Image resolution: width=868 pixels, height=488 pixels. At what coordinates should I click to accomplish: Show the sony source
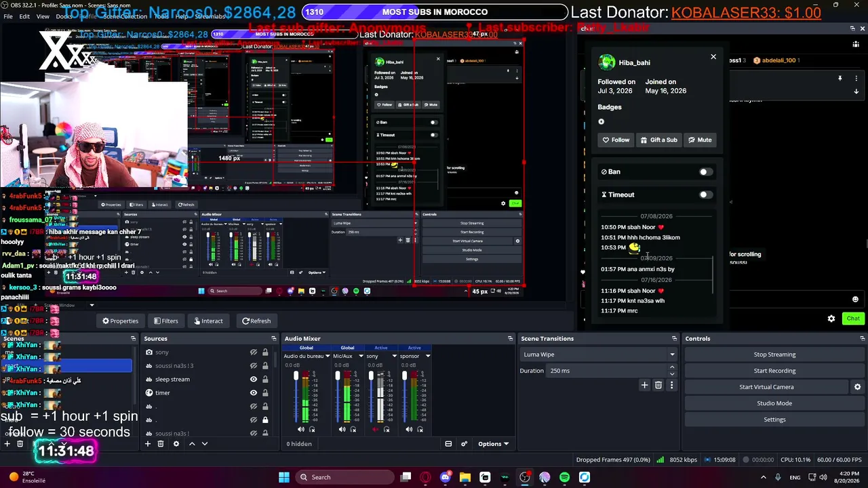(254, 352)
